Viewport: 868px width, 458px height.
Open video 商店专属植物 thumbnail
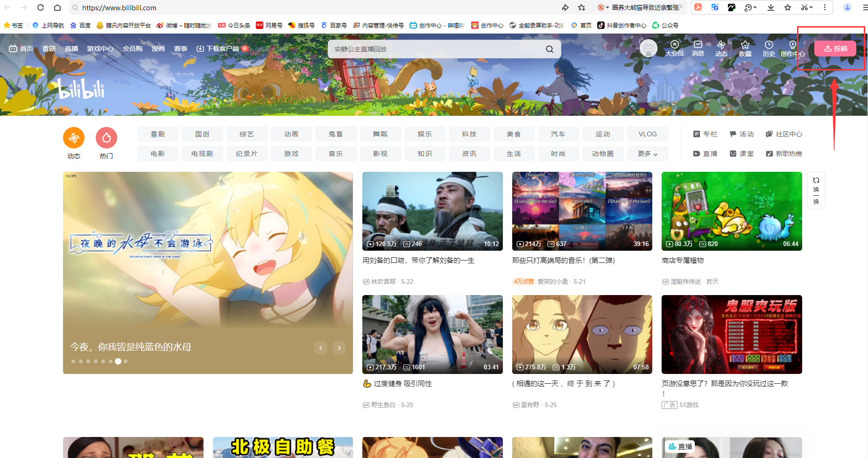coord(732,211)
